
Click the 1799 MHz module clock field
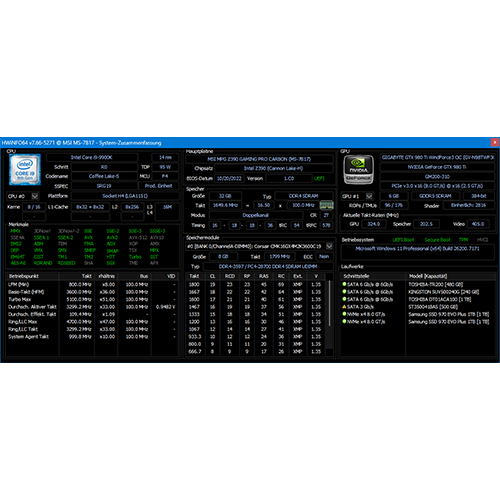coord(280,256)
